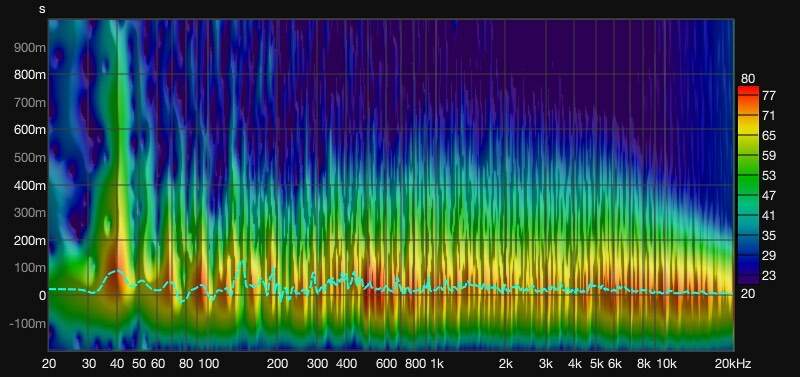
Task: Click the 2k frequency axis label
Action: point(506,364)
